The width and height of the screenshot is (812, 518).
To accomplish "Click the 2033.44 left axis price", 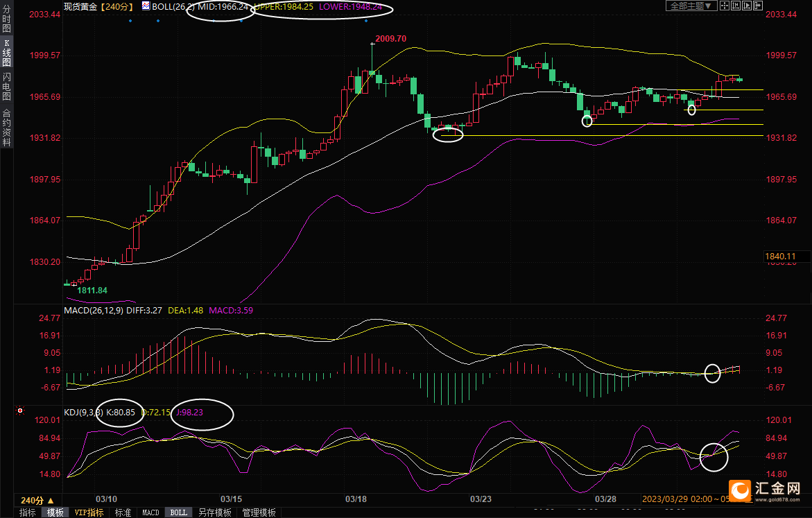I will (x=44, y=15).
